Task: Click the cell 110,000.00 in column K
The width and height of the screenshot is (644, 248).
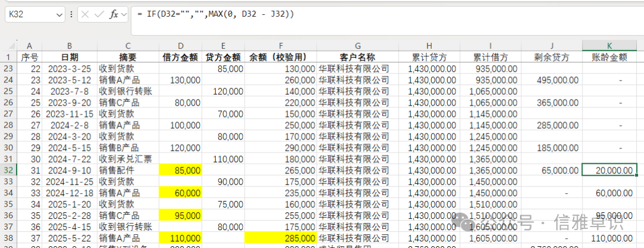Action: coord(609,238)
